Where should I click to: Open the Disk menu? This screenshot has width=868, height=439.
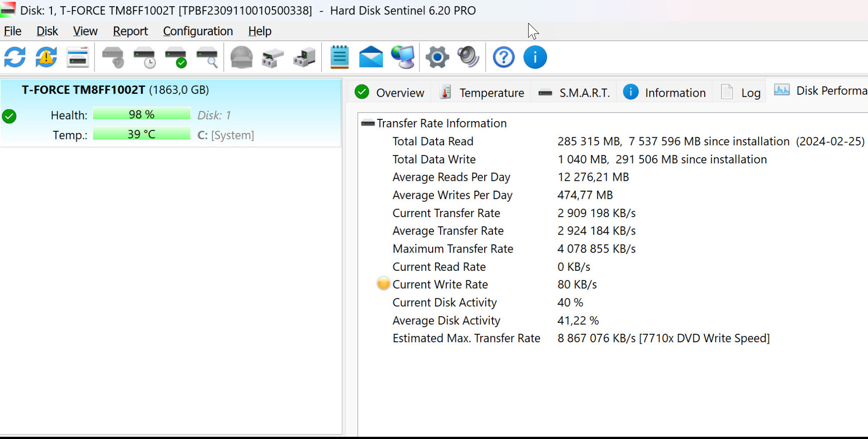[47, 31]
